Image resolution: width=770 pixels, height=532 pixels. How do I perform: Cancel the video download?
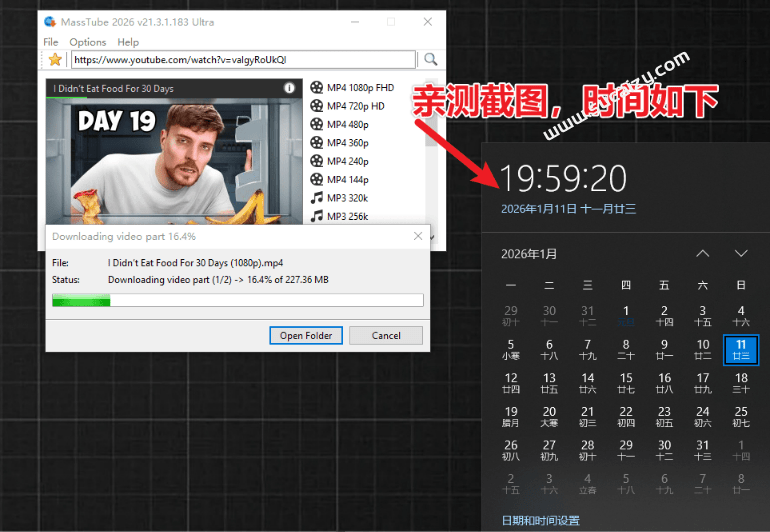(386, 336)
